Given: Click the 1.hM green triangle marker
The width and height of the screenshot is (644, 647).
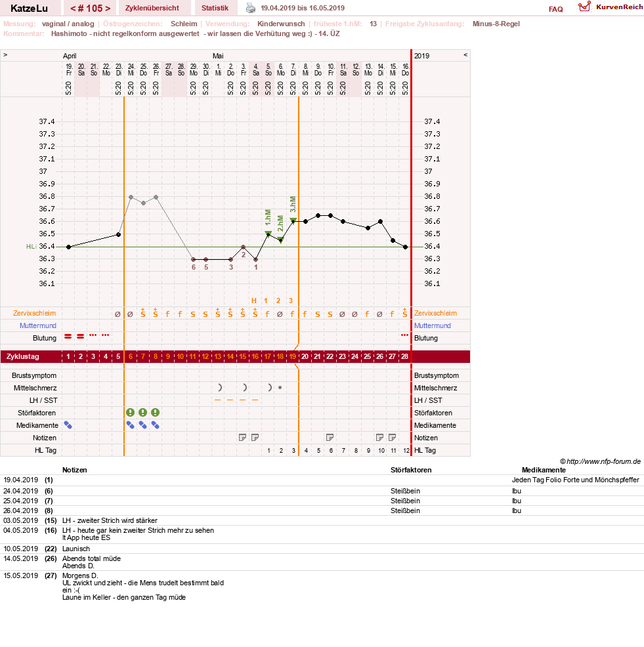Looking at the screenshot, I should 268,234.
